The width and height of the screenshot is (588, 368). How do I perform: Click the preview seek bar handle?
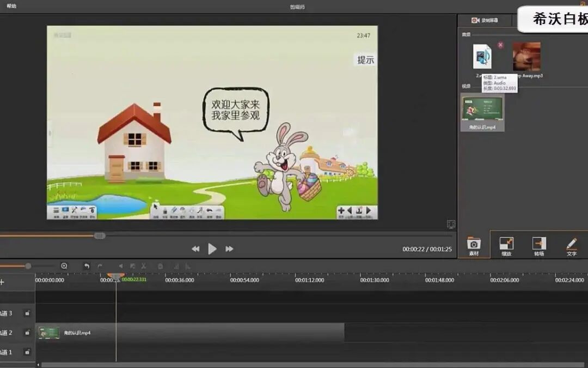tap(100, 236)
